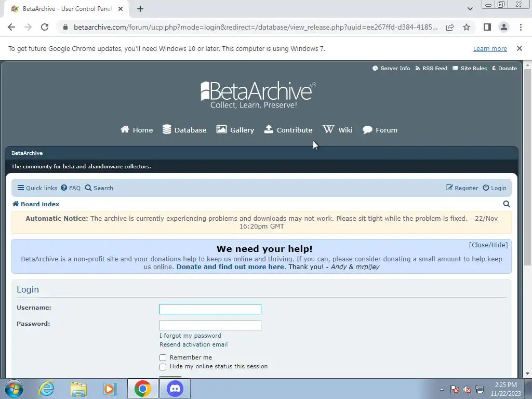Check the Remember me checkbox
This screenshot has width=532, height=399.
163,357
